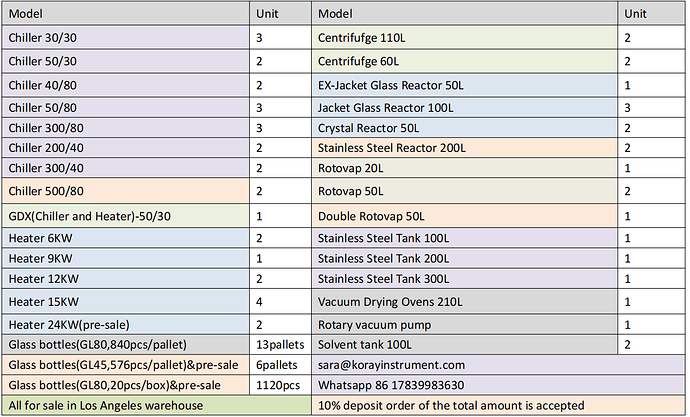The height and width of the screenshot is (417, 690).
Task: Select the 1120pcs unit cell
Action: coord(281,385)
